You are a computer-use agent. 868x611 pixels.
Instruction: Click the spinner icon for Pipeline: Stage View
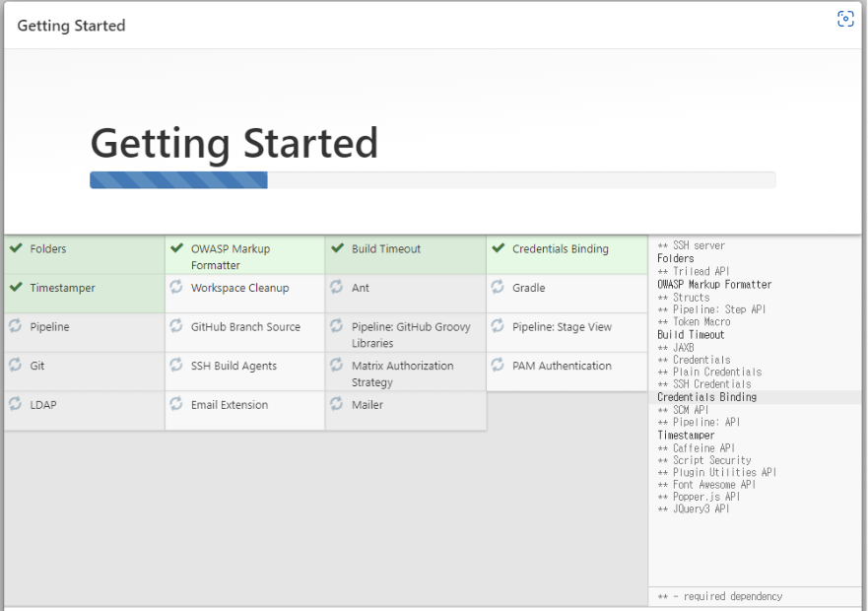[498, 326]
